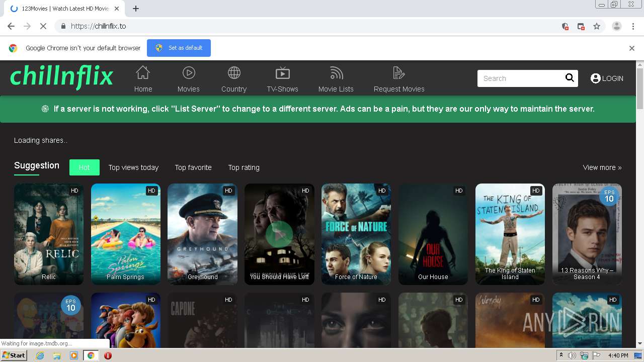Open the Wendy movie poster
Screen dimensions: 644x362
click(x=510, y=320)
